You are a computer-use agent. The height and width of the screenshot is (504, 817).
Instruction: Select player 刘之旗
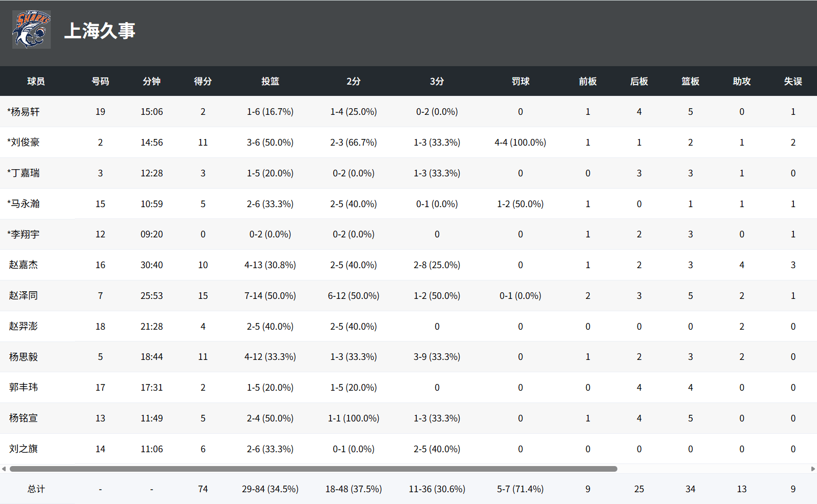click(24, 449)
